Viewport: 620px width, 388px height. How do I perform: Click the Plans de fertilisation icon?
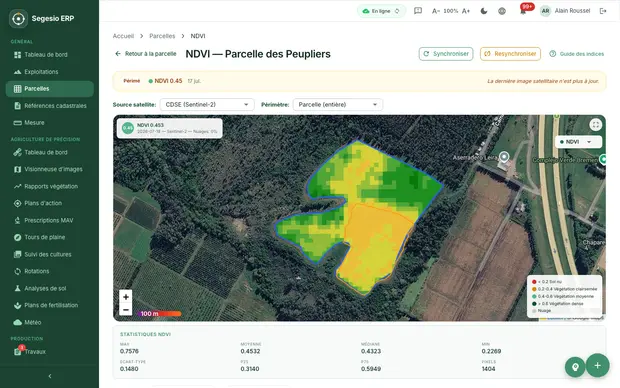click(17, 305)
